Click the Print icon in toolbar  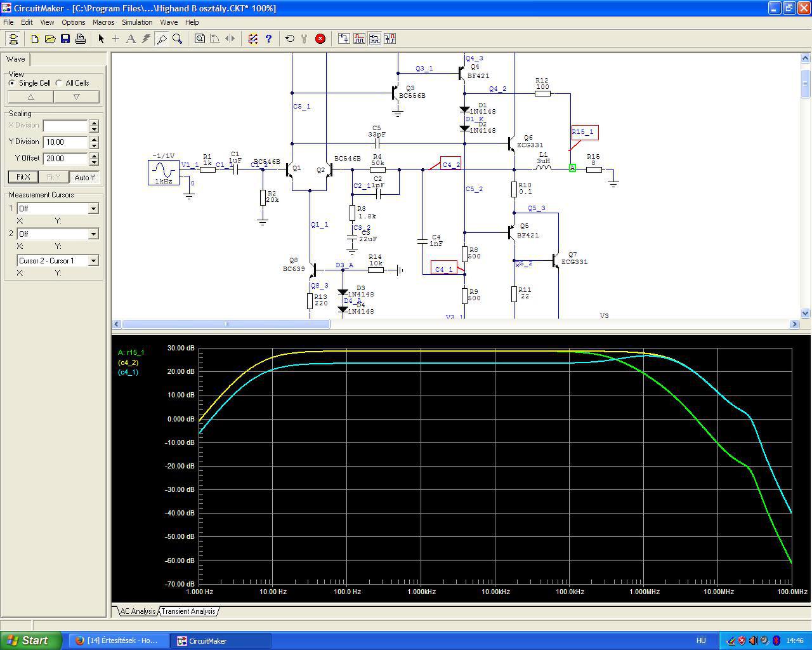coord(81,39)
